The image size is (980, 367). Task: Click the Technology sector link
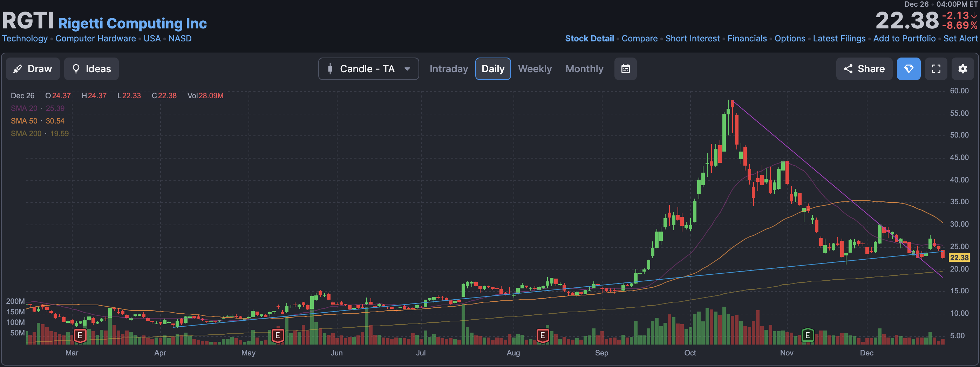25,39
